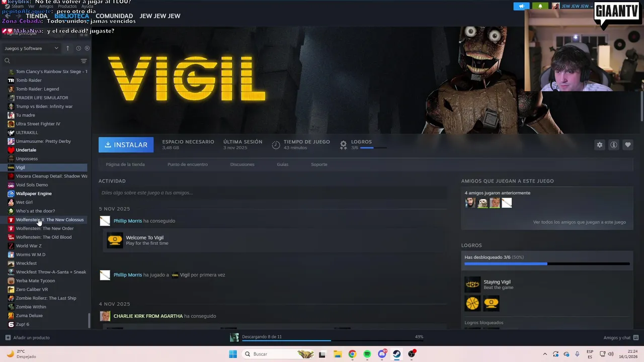644x362 pixels.
Task: Open Discord from the taskbar
Action: pos(382,354)
